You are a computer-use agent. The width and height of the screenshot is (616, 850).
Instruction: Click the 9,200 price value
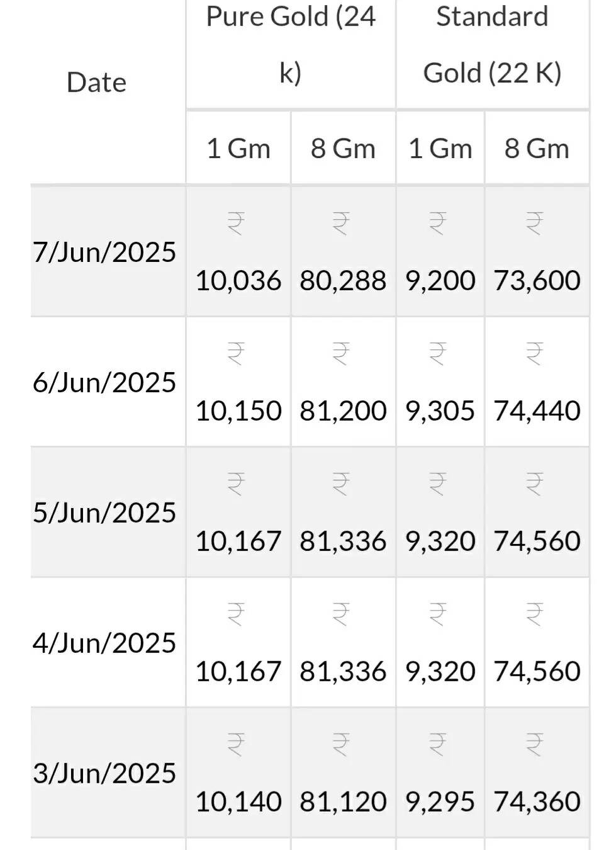tap(440, 281)
